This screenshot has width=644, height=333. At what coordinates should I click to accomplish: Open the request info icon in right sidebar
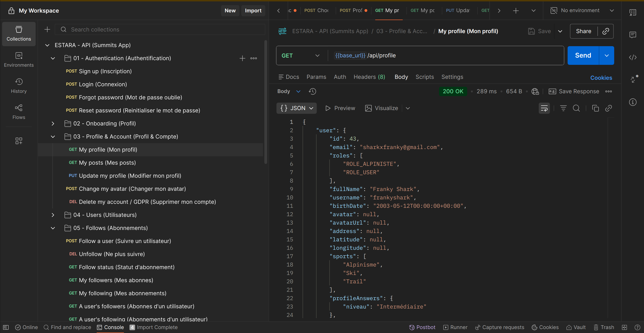pos(633,102)
